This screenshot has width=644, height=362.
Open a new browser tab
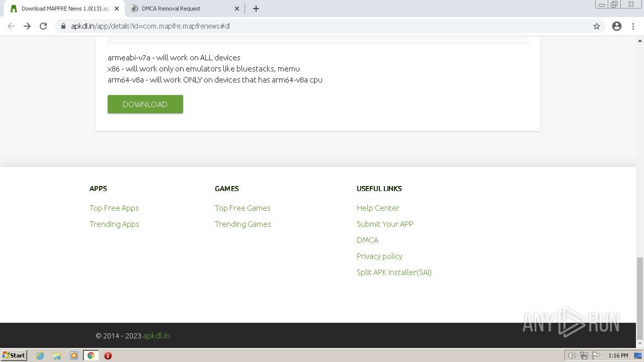256,9
